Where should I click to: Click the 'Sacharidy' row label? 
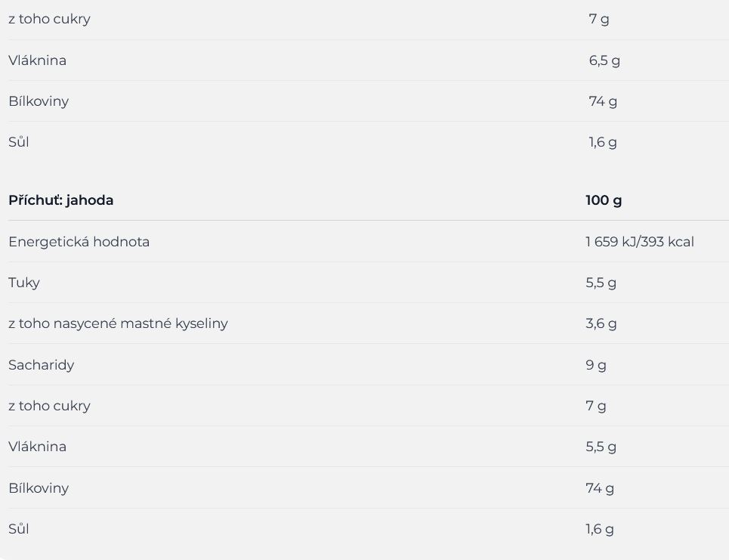[x=42, y=365]
